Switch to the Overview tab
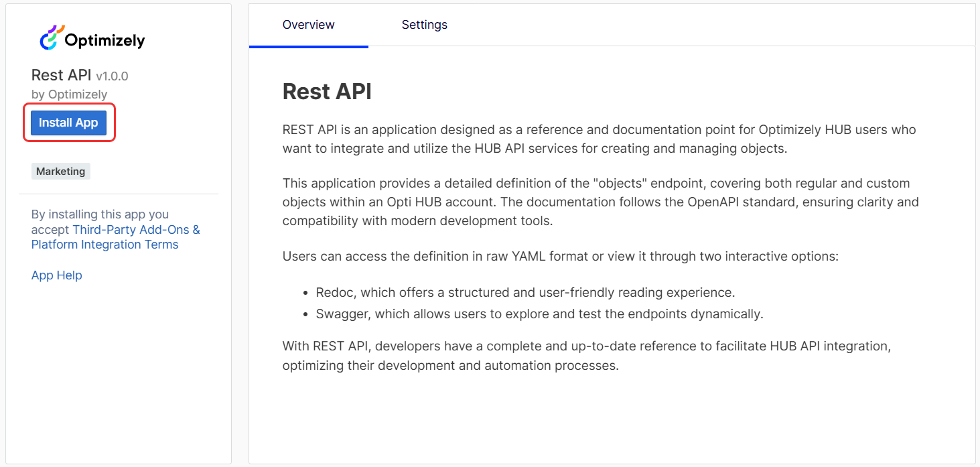This screenshot has height=467, width=980. pos(309,25)
